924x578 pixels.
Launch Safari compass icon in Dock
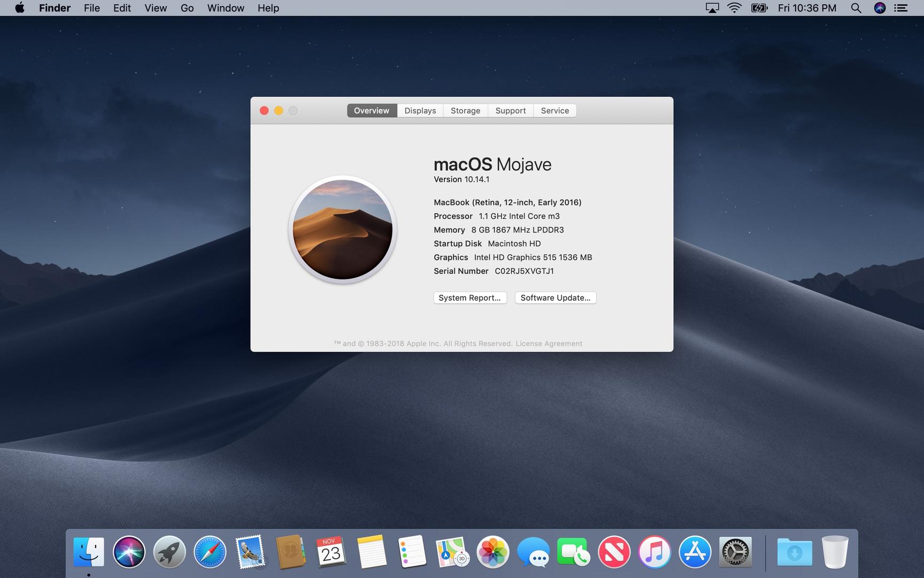click(210, 552)
